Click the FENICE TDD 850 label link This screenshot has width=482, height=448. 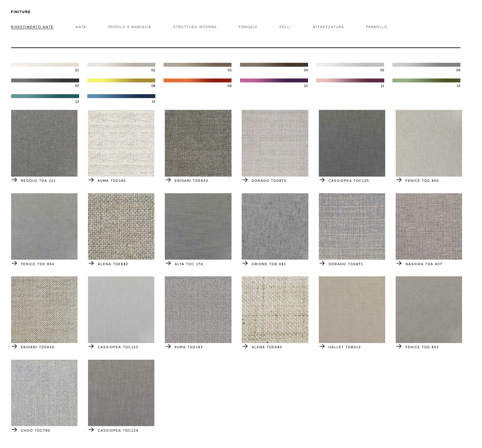pos(422,181)
